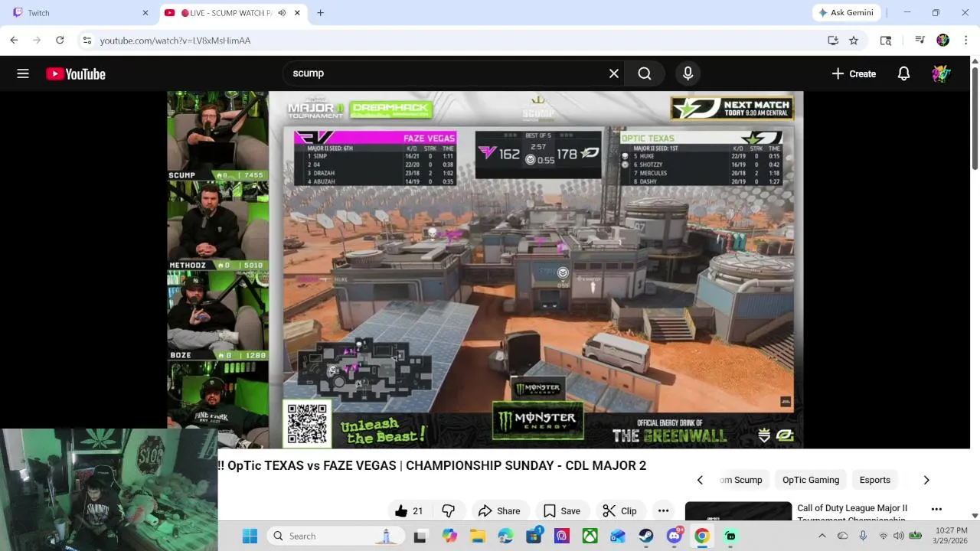Close the Twitch tab
This screenshot has width=980, height=551.
tap(145, 13)
